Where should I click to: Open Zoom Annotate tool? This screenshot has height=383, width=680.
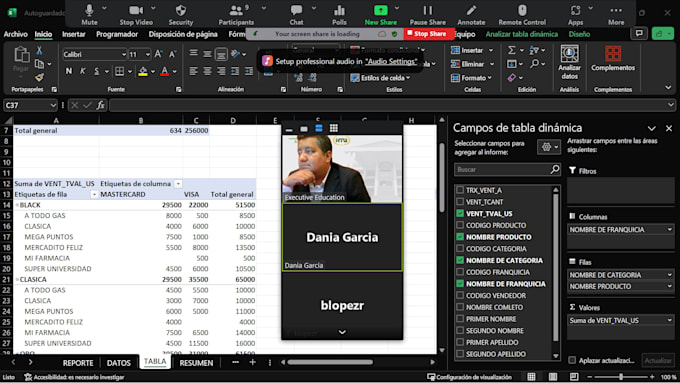[x=471, y=15]
